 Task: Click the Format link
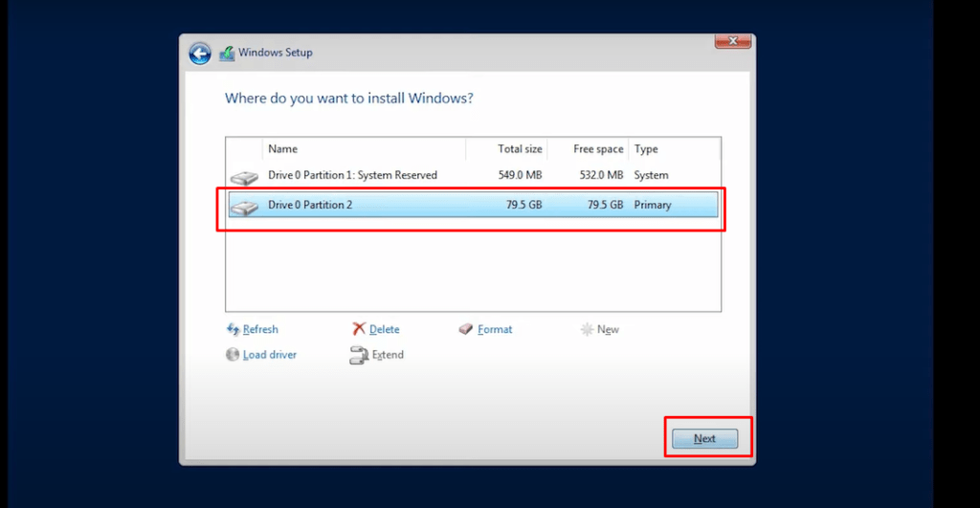[495, 329]
